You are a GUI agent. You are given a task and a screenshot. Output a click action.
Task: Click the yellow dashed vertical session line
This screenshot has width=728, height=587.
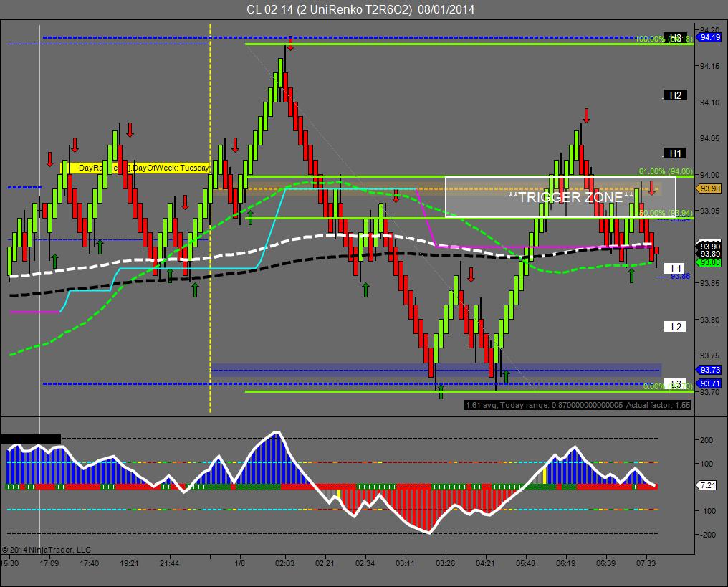pos(211,219)
